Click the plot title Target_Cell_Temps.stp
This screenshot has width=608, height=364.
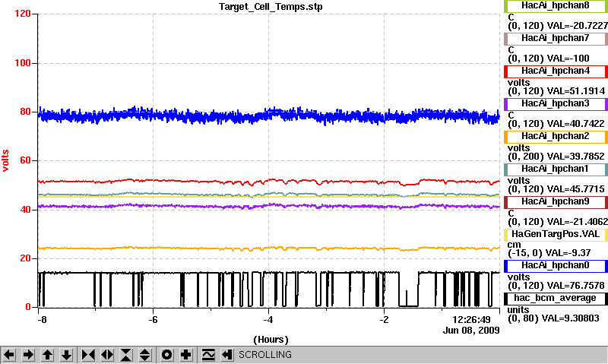point(271,7)
